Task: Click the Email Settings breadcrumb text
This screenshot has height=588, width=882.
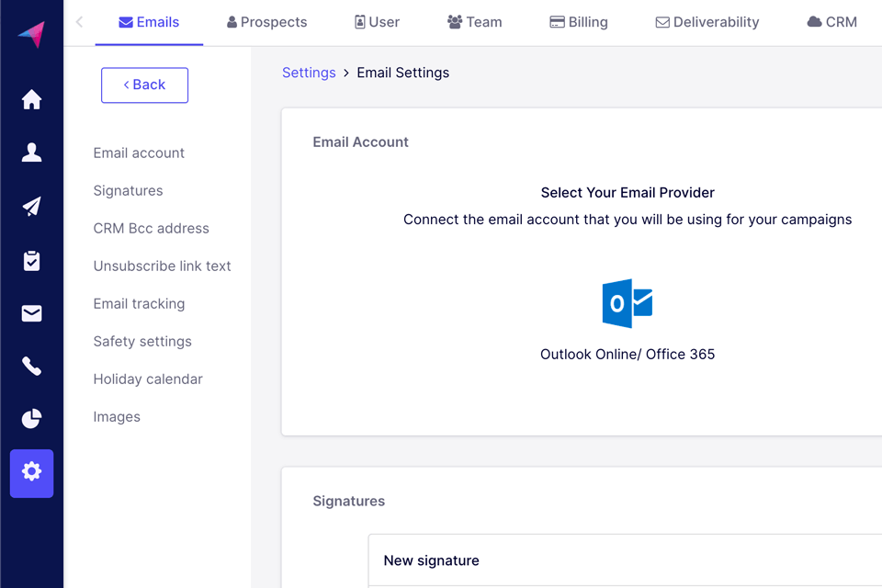Action: point(402,73)
